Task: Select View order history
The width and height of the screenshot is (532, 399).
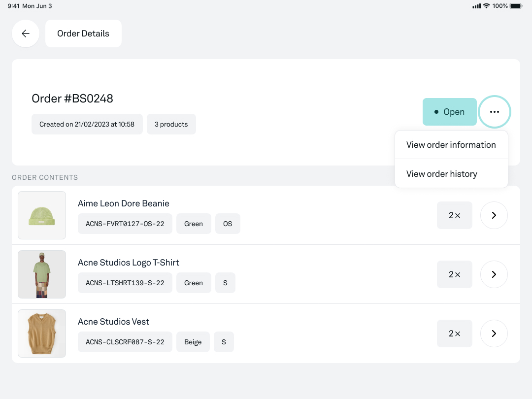Action: tap(451, 174)
